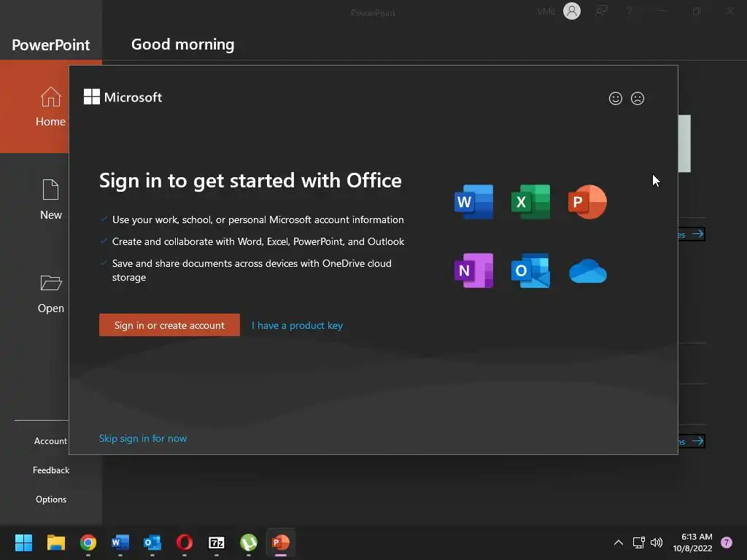Viewport: 747px width, 560px height.
Task: Select New in PowerPoint sidebar
Action: (50, 200)
